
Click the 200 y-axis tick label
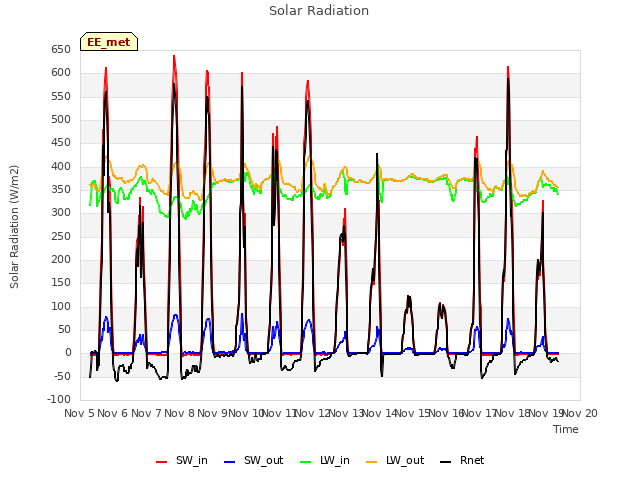point(61,260)
